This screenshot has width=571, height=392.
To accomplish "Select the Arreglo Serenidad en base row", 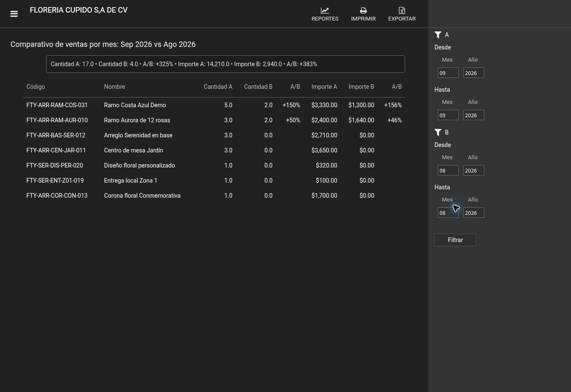I will coord(214,135).
